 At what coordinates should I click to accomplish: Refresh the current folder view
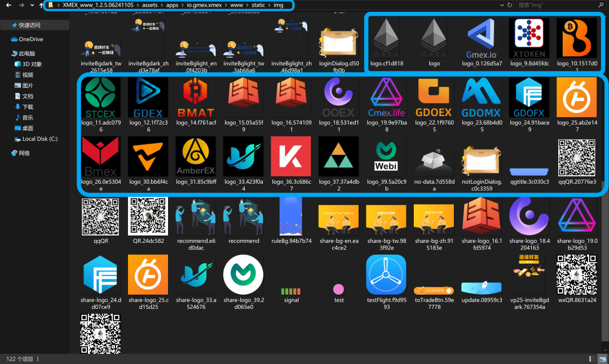coord(510,5)
